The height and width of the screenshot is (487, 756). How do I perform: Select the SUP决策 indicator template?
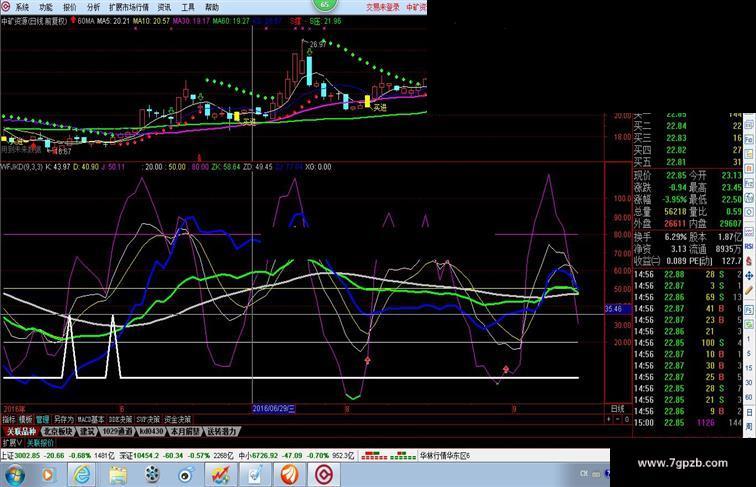pos(148,419)
